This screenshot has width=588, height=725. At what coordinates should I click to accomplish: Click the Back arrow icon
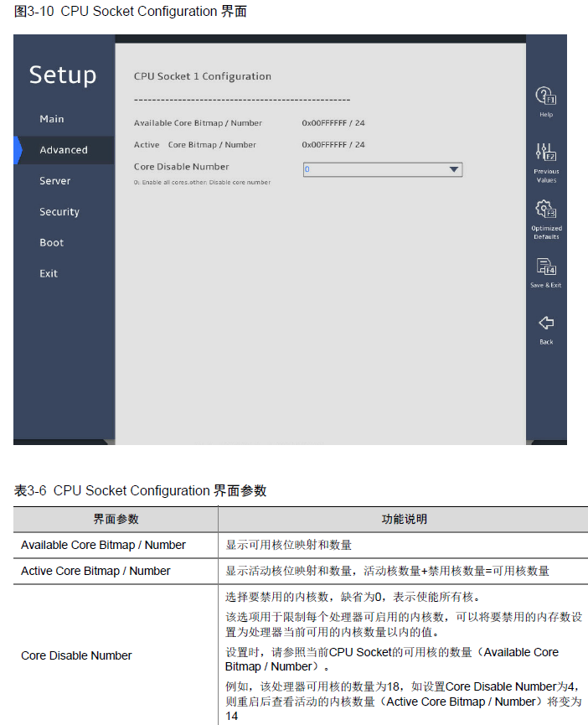coord(546,323)
